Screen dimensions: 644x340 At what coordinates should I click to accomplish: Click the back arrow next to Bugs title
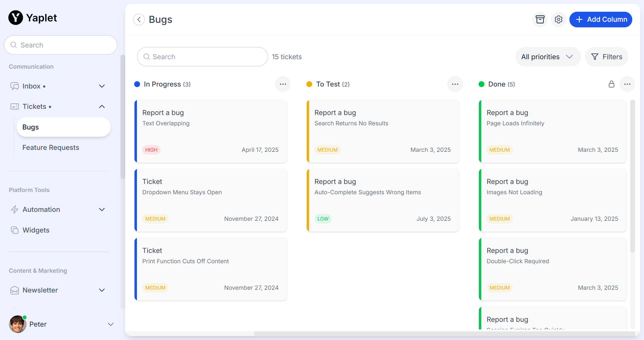pyautogui.click(x=139, y=20)
